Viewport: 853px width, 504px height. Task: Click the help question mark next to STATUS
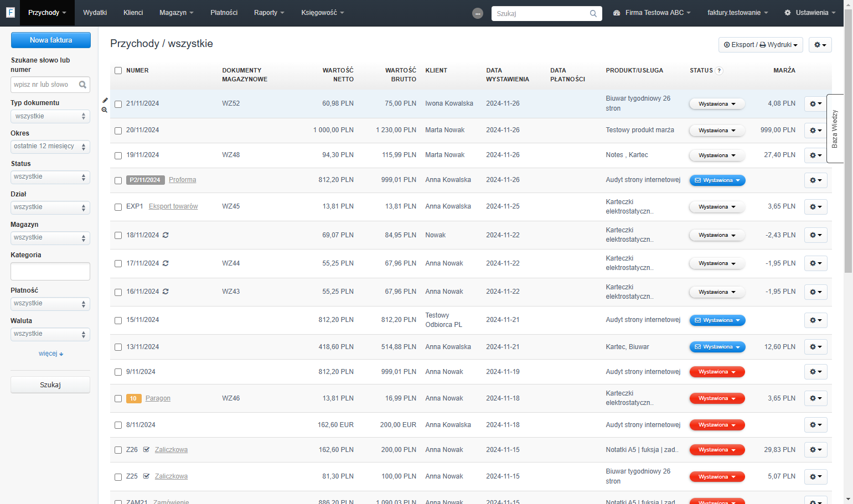719,71
